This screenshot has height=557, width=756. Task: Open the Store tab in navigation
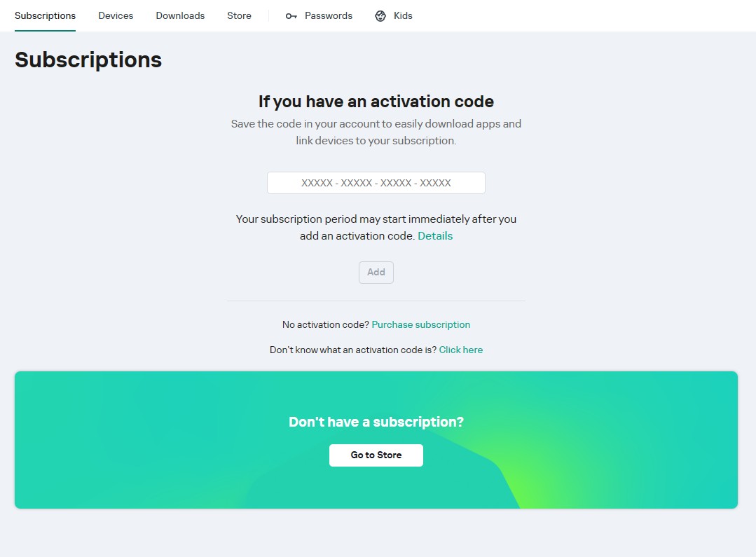[239, 15]
